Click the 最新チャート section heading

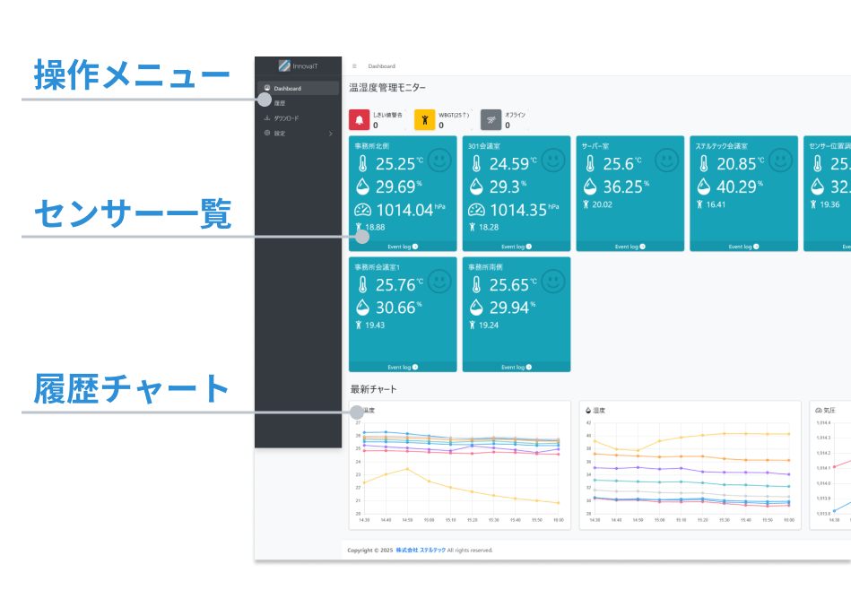pyautogui.click(x=373, y=389)
